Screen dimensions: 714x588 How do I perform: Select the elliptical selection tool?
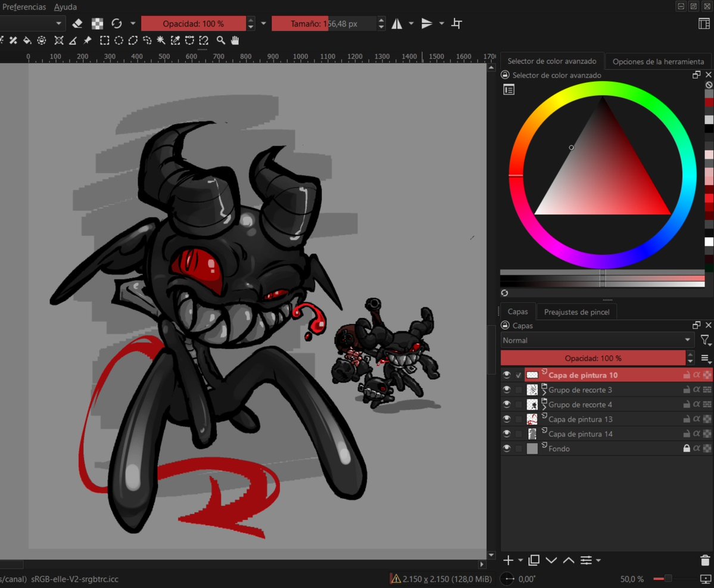[x=119, y=41]
